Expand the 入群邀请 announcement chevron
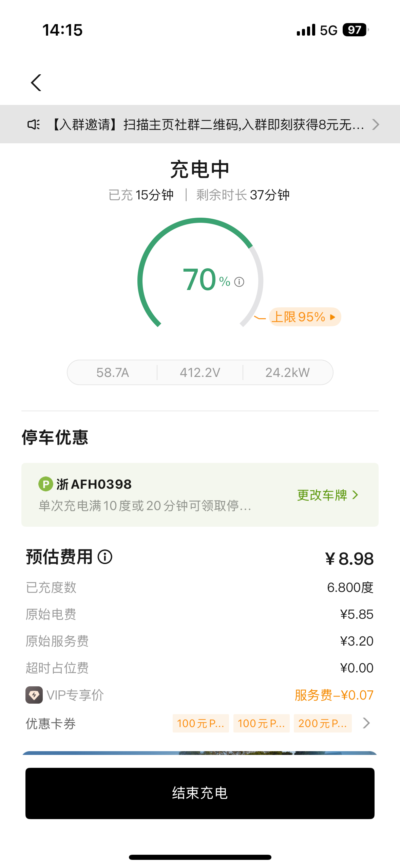 click(x=375, y=125)
